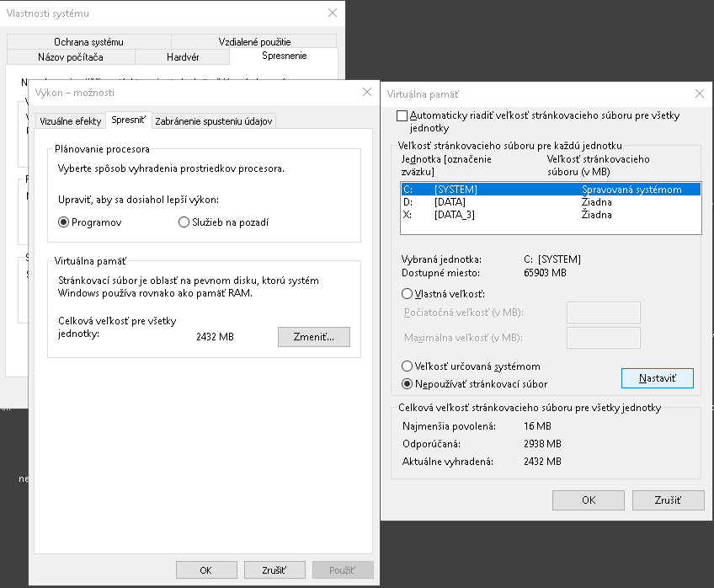Click Zrušiť in Výkon – možnosti dialog
This screenshot has width=714, height=588.
tap(274, 570)
